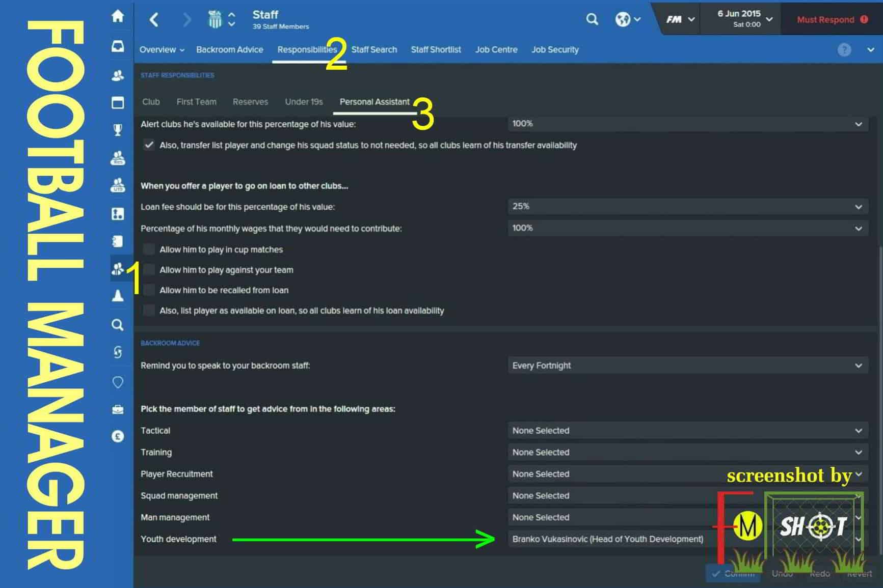Open the monthly wages 100% dropdown
This screenshot has height=588, width=883.
[x=688, y=228]
